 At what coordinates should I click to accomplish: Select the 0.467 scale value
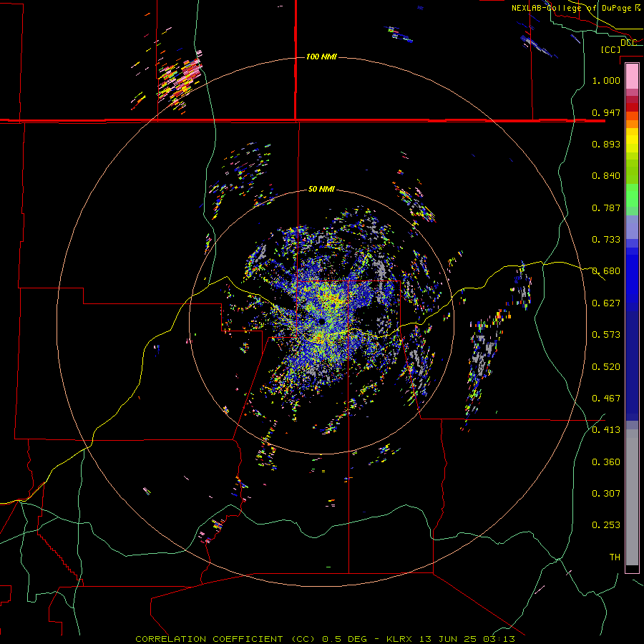point(606,399)
